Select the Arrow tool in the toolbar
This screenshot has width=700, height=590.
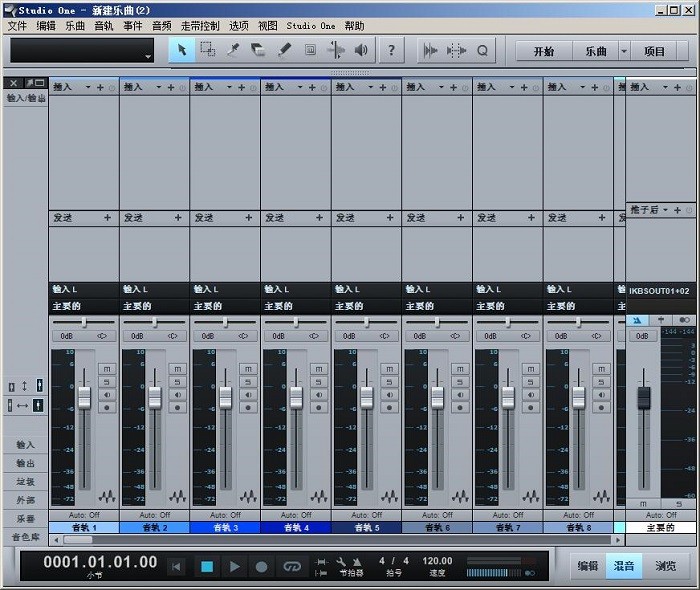[182, 50]
